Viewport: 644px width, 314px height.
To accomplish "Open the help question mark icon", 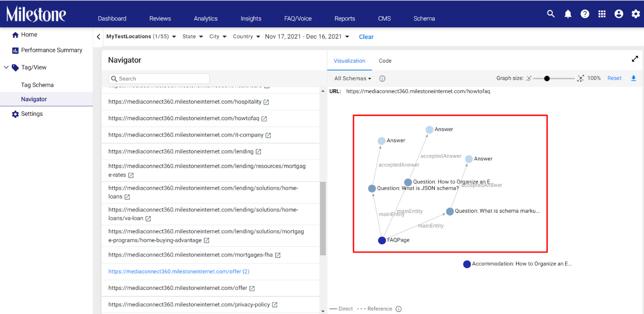I will tap(585, 14).
